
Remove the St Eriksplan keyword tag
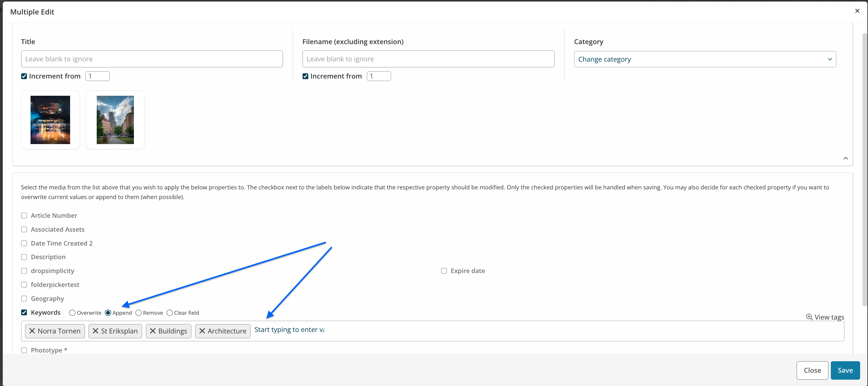click(96, 331)
